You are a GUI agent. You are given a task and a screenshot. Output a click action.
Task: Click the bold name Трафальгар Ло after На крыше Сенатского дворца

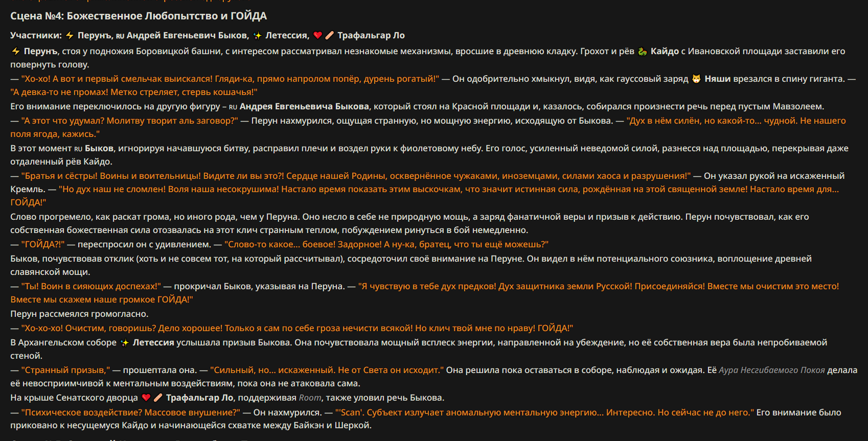[200, 398]
